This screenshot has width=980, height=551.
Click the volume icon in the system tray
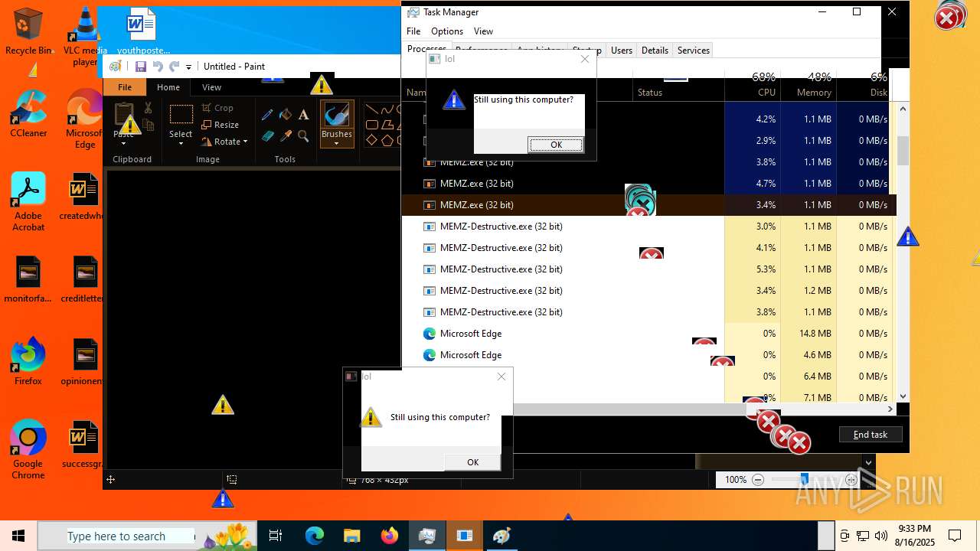(x=881, y=536)
